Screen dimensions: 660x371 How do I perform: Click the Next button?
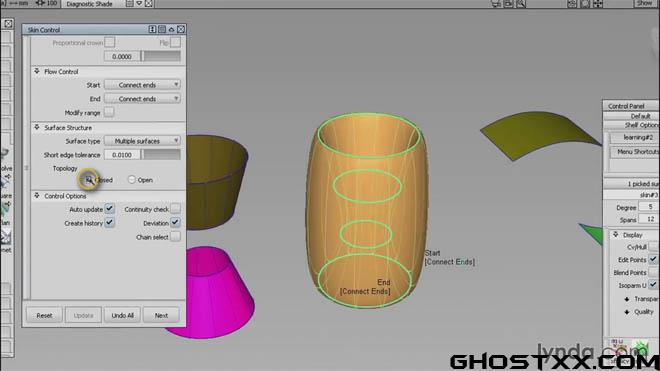pos(161,315)
